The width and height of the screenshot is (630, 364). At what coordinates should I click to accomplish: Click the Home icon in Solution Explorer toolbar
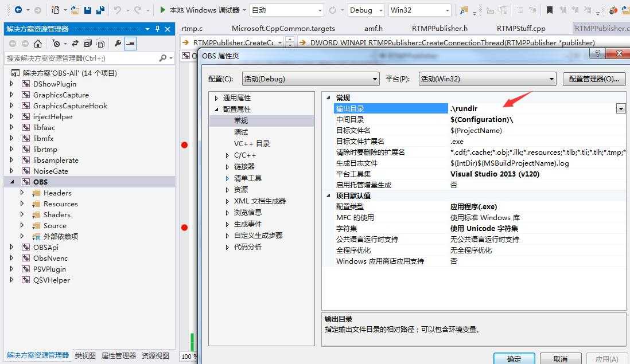coord(38,44)
